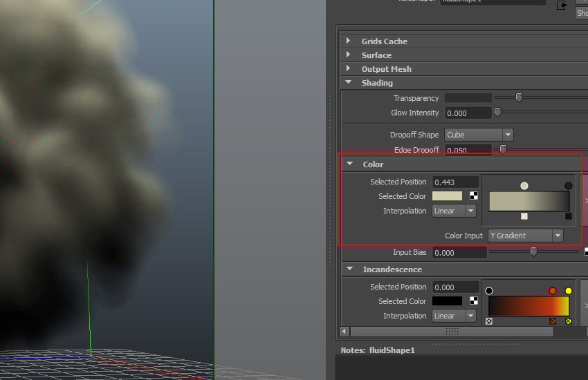Image resolution: width=588 pixels, height=380 pixels.
Task: Click the Transparency color field
Action: click(x=468, y=98)
